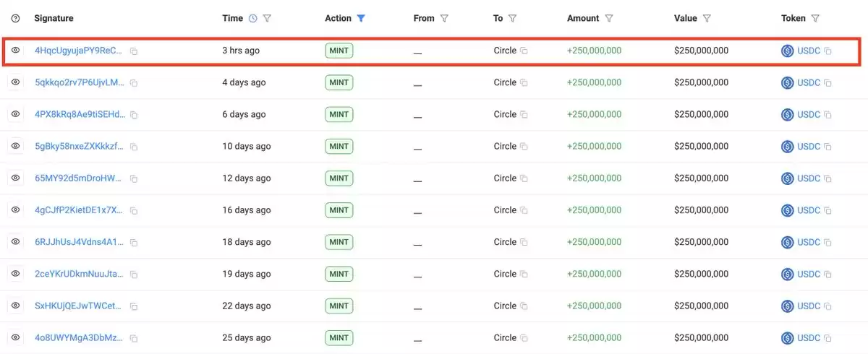Screen dimensions: 868x354
Task: Open transaction 5qkkqo2rv7P6UjvLM signature link
Action: click(79, 82)
